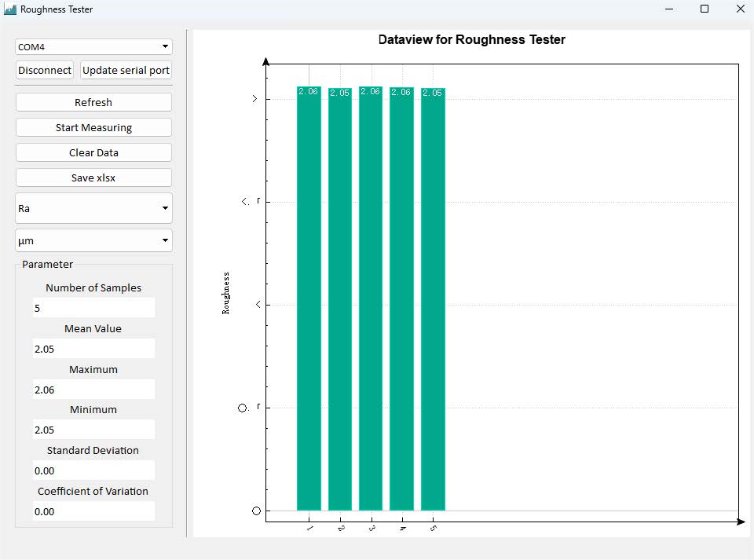This screenshot has width=754, height=560.
Task: Click the Number of Samples field
Action: [x=93, y=308]
